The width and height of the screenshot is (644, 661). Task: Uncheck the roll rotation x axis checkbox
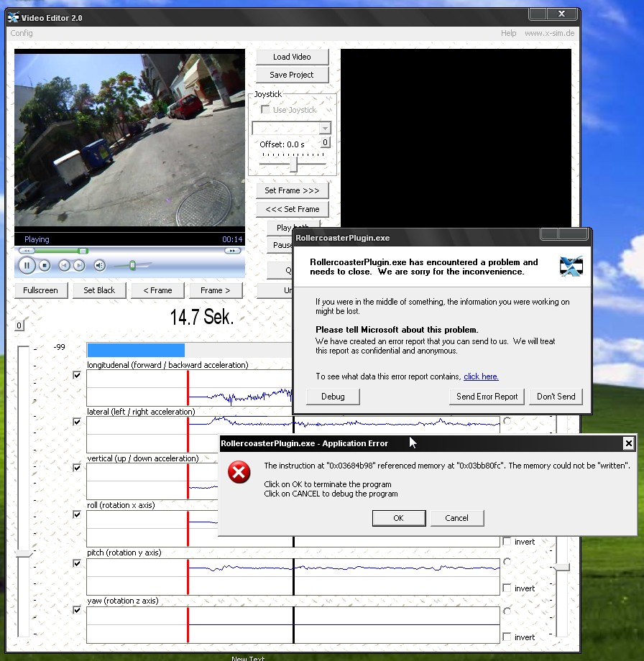point(77,514)
